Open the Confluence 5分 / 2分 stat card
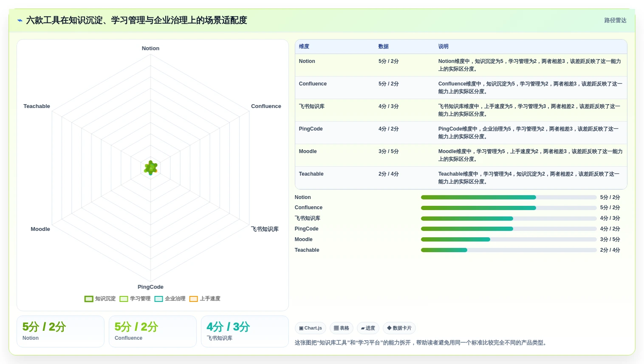The image size is (644, 364). pos(153,331)
